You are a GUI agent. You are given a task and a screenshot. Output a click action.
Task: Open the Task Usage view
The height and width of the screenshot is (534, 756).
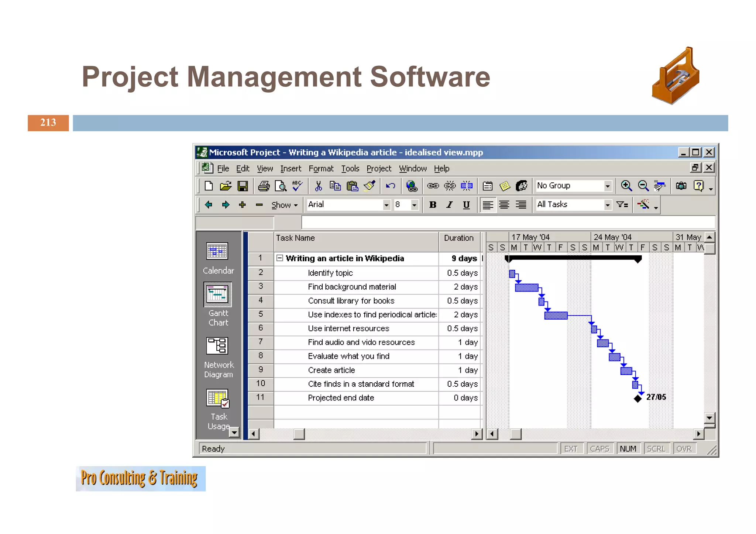(x=218, y=410)
